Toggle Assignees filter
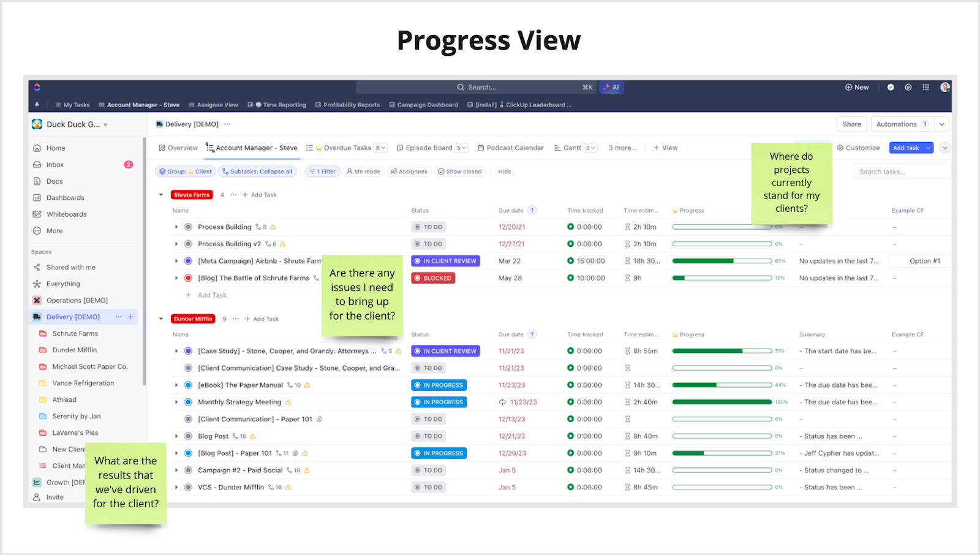This screenshot has width=980, height=555. [409, 172]
